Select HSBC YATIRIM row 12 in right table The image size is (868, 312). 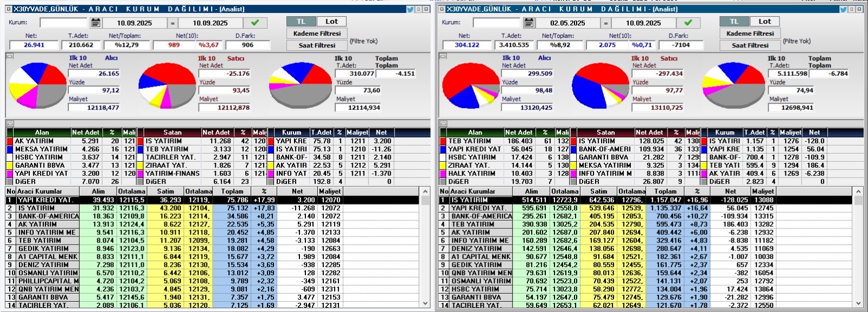click(x=646, y=289)
